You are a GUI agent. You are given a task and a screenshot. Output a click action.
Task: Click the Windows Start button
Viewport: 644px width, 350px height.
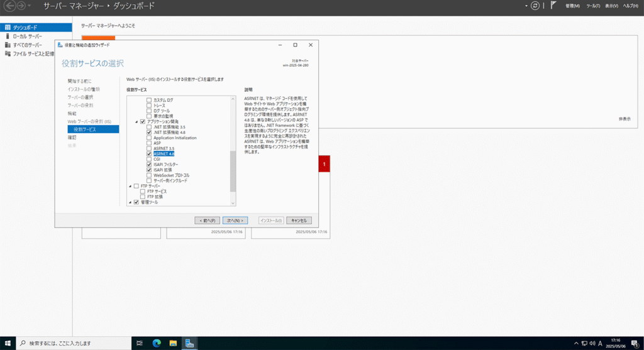point(8,343)
